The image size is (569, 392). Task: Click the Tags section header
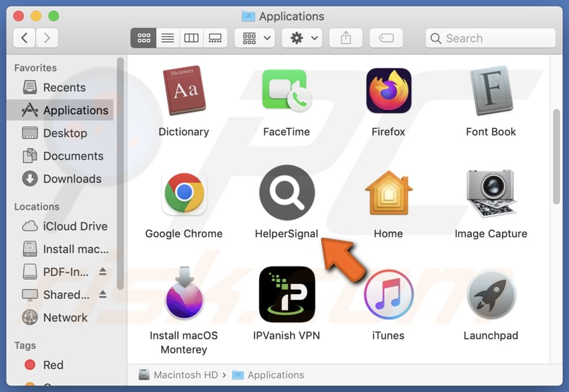pos(25,346)
